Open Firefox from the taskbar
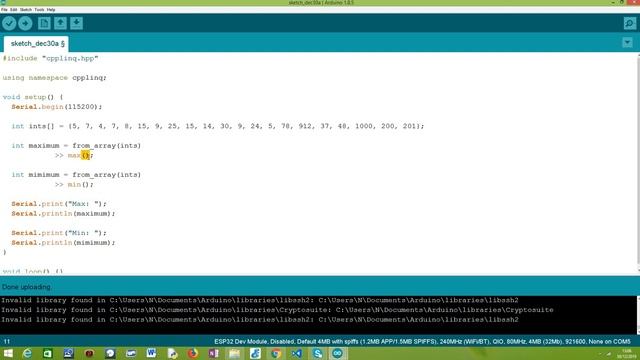 pos(193,353)
